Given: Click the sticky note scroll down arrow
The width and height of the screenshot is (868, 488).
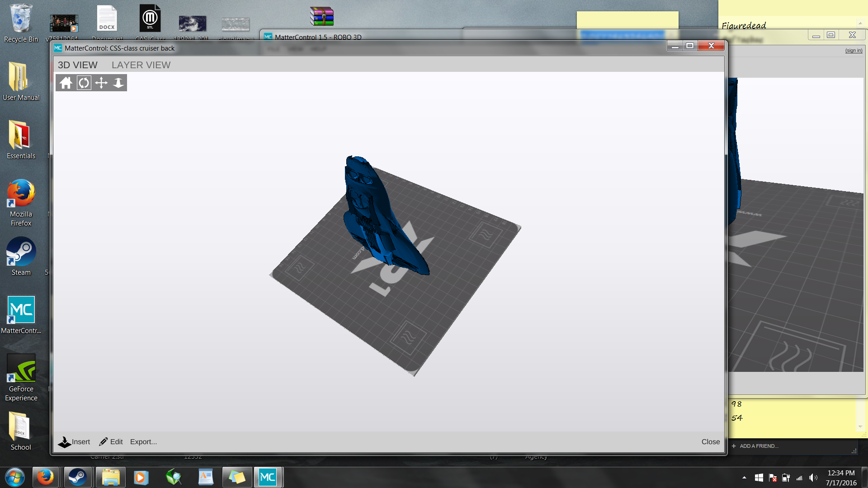Looking at the screenshot, I should point(860,427).
